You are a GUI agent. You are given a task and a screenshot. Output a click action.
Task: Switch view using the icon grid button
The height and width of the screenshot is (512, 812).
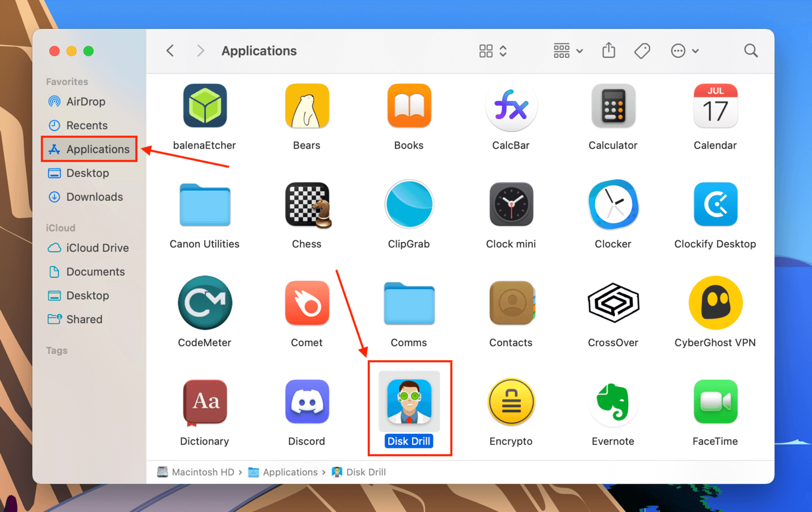click(486, 51)
